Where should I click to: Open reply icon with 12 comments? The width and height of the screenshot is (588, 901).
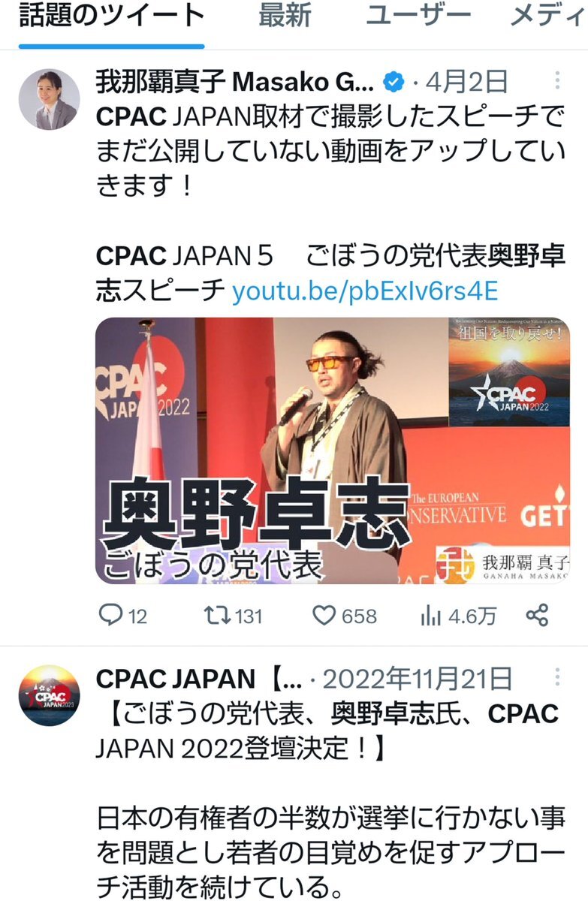110,616
